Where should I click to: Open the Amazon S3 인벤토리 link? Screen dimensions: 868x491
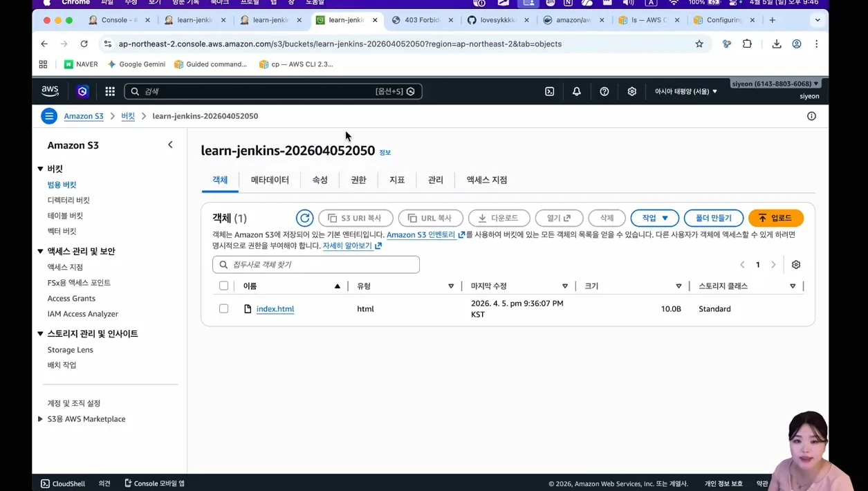pyautogui.click(x=425, y=235)
